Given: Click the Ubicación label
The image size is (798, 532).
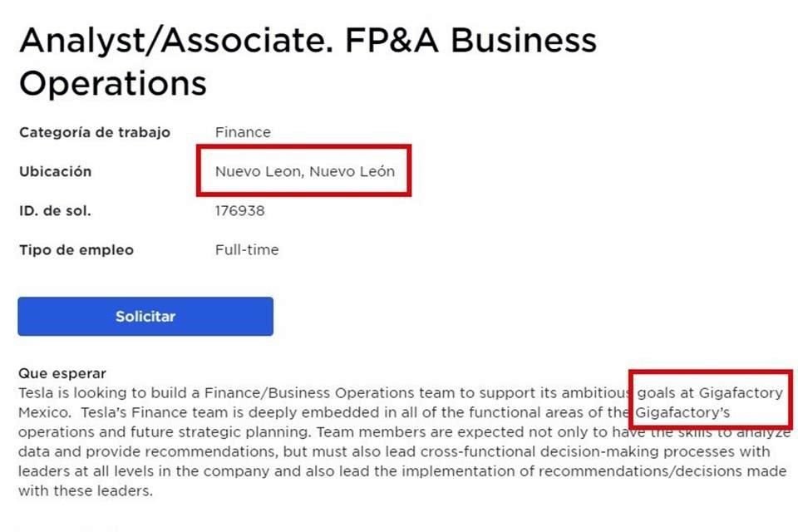Looking at the screenshot, I should point(55,172).
